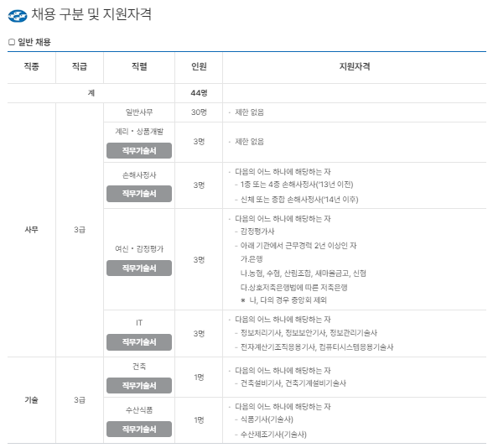
Task: Click the 직렬 column header
Action: [139, 66]
